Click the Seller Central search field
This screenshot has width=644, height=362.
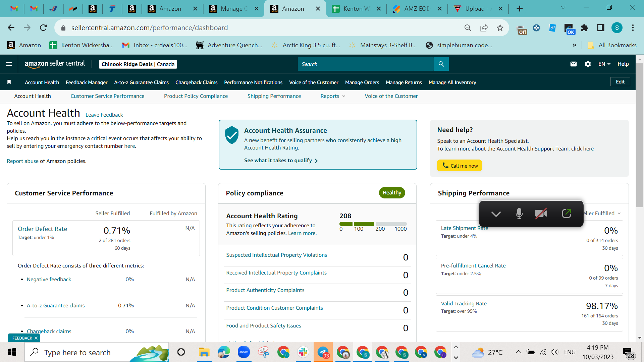[x=366, y=64]
